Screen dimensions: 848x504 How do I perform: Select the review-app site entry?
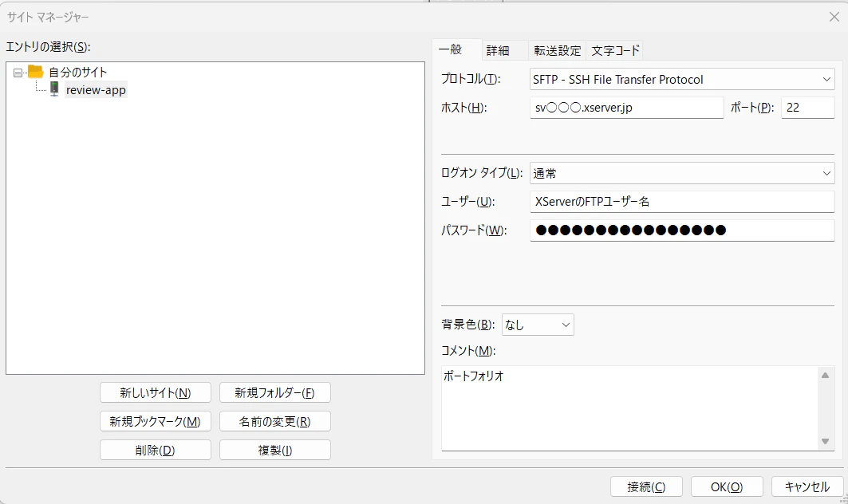[95, 89]
